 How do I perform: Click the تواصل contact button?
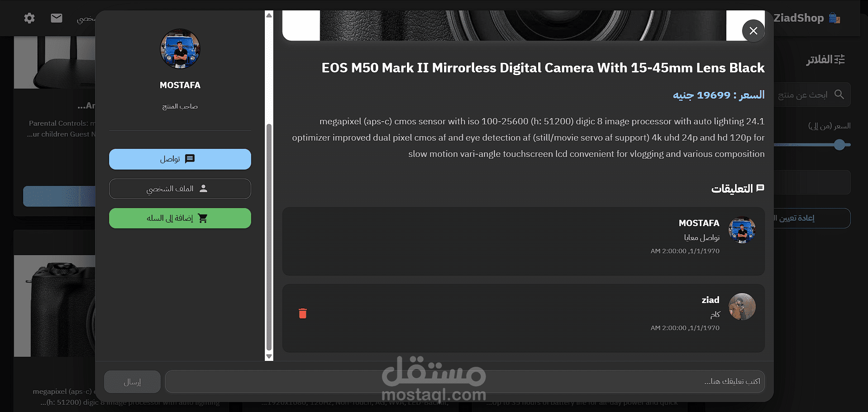click(180, 159)
